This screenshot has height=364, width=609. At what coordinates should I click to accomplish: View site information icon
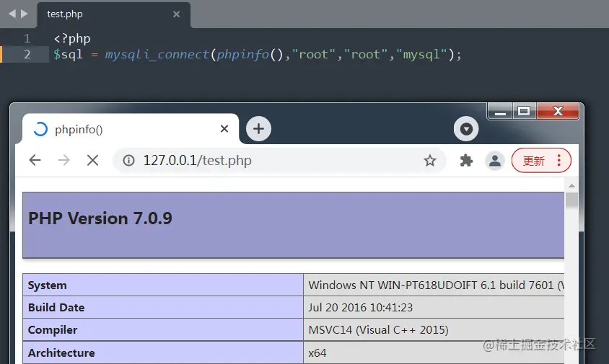coord(128,160)
